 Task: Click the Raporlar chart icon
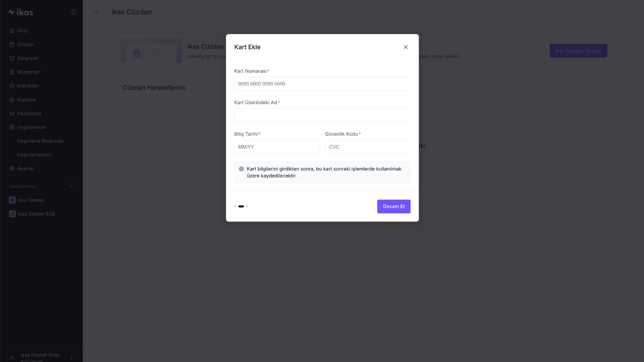(x=12, y=100)
